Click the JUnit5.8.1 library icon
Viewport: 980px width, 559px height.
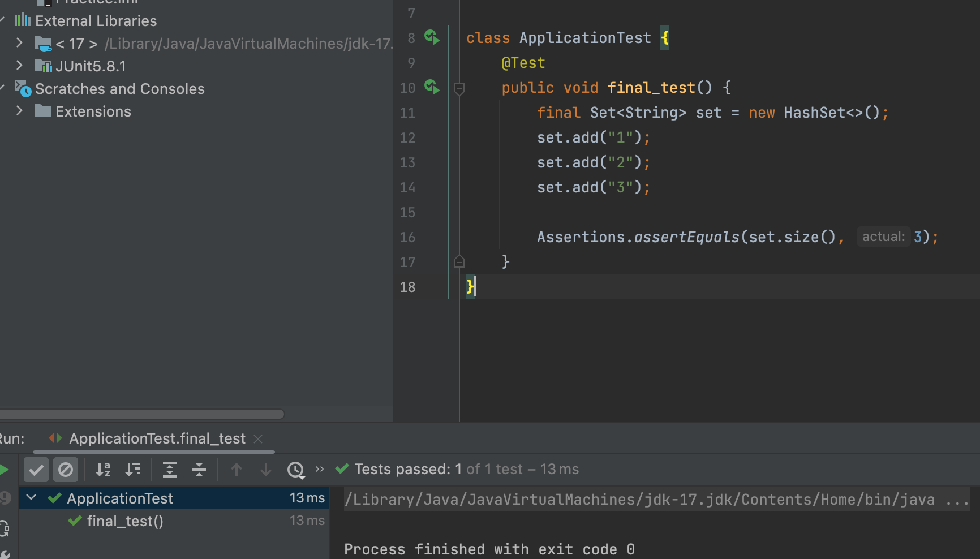click(43, 66)
